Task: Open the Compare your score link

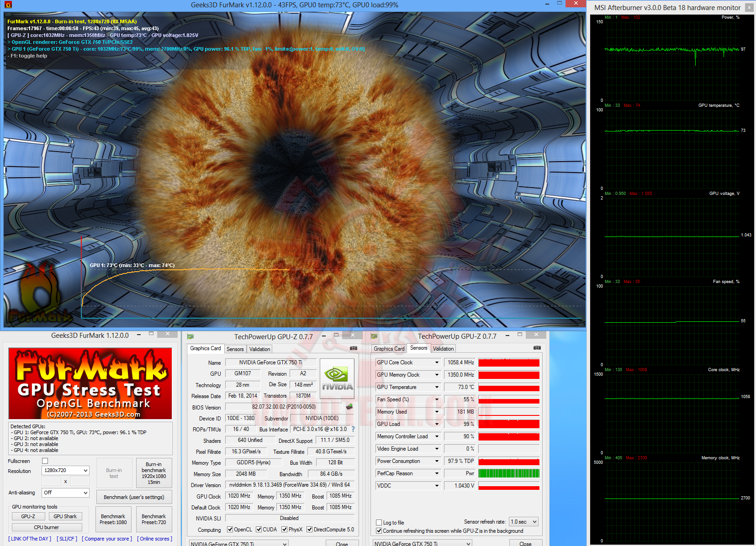Action: click(107, 539)
